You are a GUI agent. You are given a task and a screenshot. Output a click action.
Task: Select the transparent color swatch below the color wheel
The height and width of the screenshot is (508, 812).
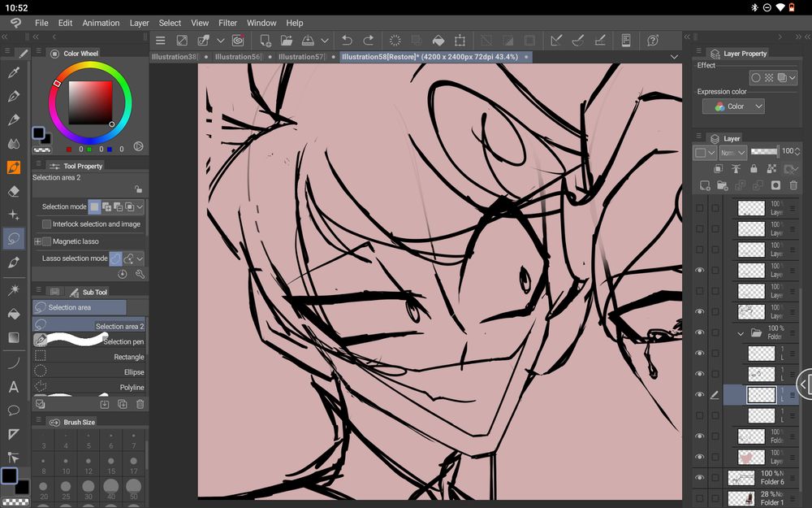pyautogui.click(x=42, y=150)
